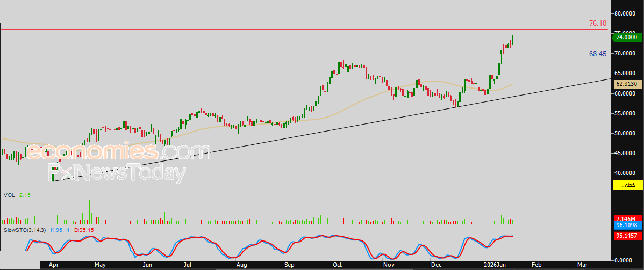Pick the Jul label on time axis

[187, 265]
